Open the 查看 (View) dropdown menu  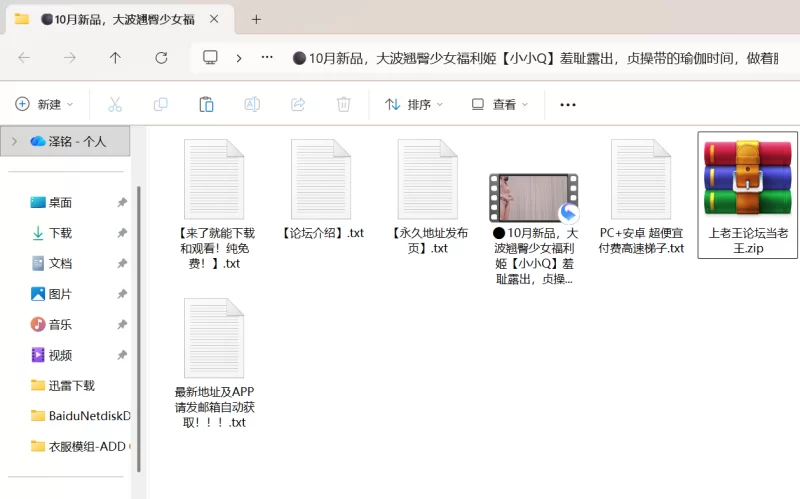502,104
